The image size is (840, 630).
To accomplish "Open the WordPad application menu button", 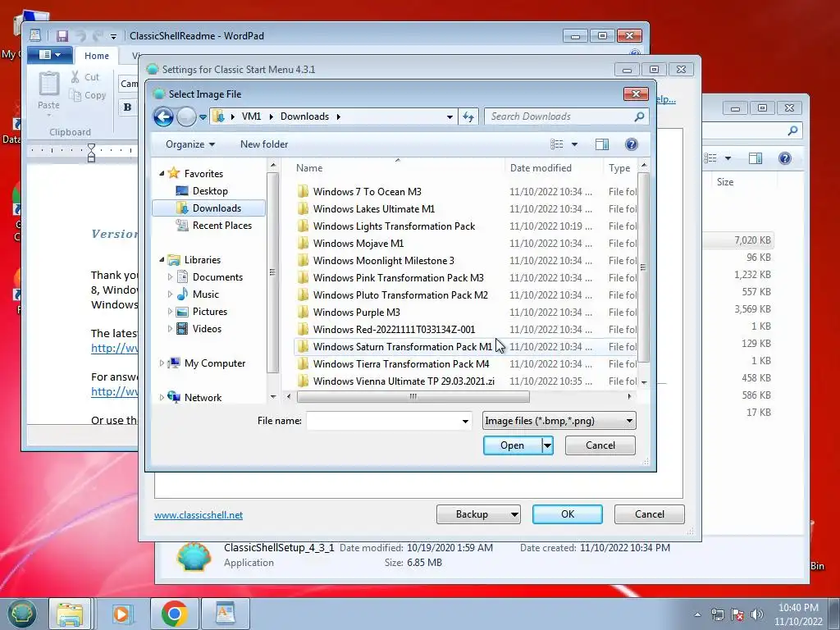I will [48, 55].
